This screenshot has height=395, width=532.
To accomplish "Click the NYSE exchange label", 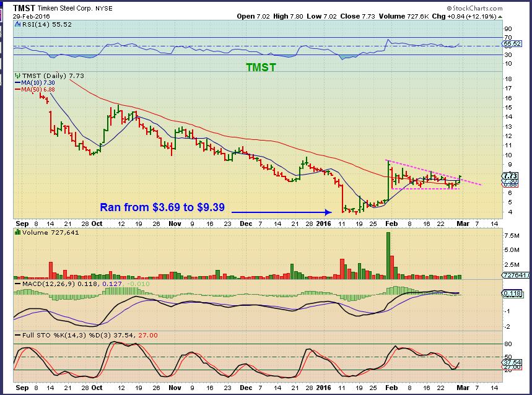I will pyautogui.click(x=104, y=9).
